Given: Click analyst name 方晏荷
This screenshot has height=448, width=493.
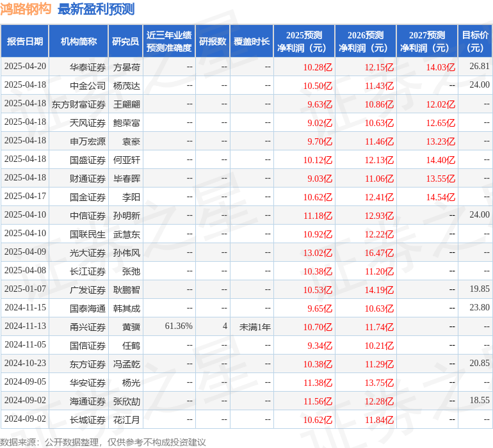Looking at the screenshot, I should pos(127,67).
